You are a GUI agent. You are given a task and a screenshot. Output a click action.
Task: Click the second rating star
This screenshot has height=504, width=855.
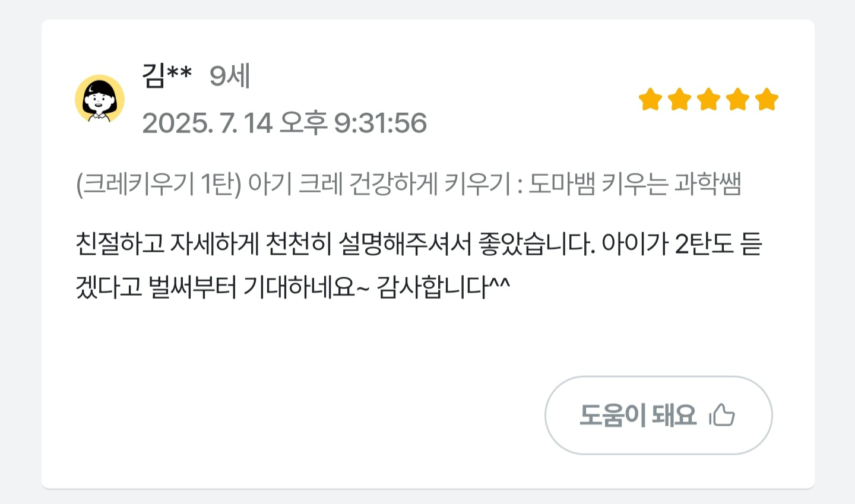pos(679,100)
